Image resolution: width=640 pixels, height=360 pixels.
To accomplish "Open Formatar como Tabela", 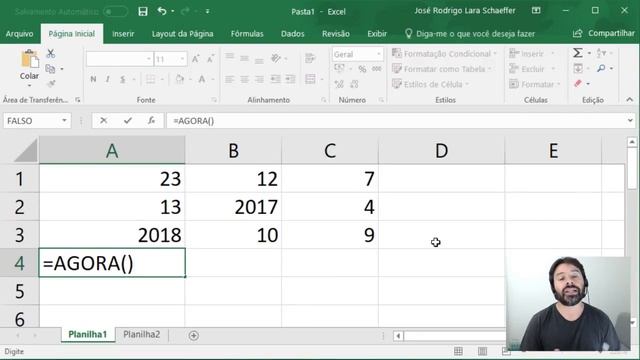I will pos(442,69).
